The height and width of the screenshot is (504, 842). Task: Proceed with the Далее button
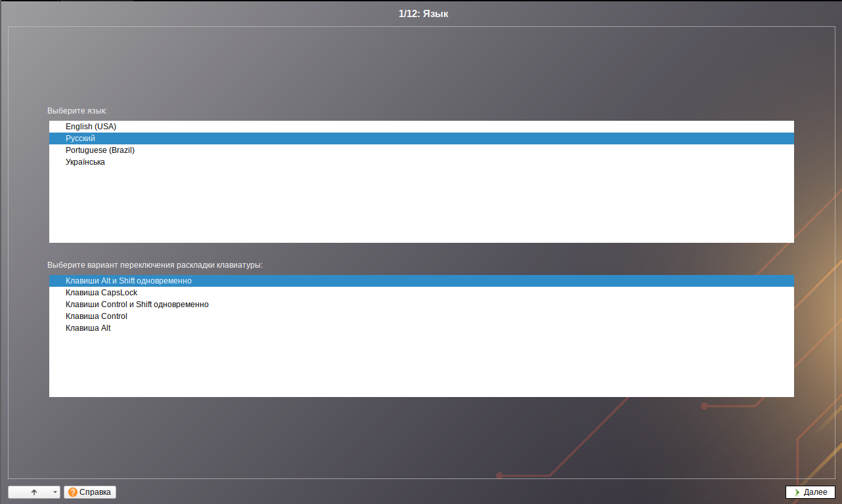coord(810,492)
